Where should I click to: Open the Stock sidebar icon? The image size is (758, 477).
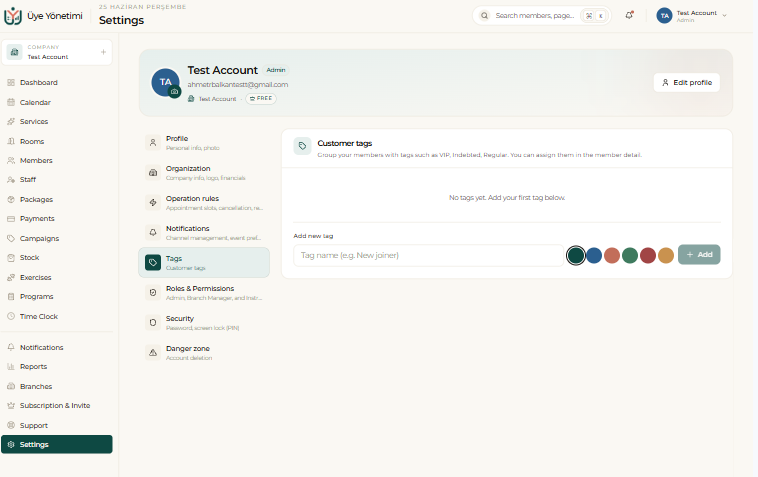coord(11,258)
